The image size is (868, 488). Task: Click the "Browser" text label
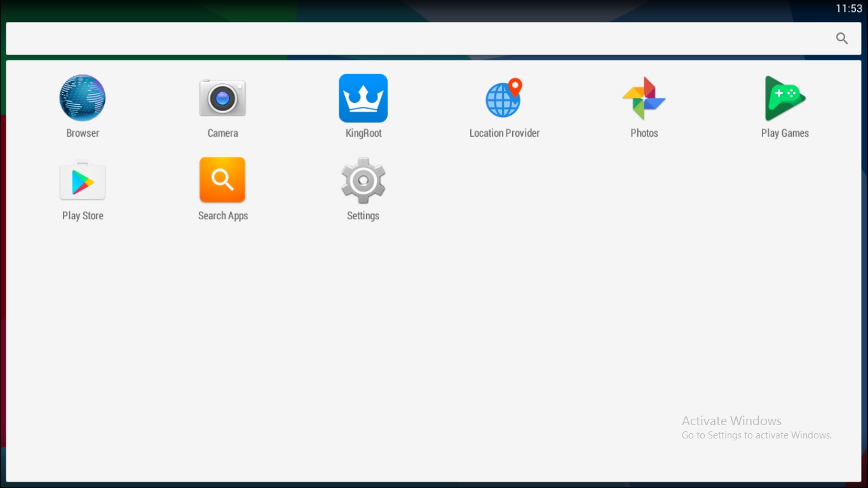83,133
